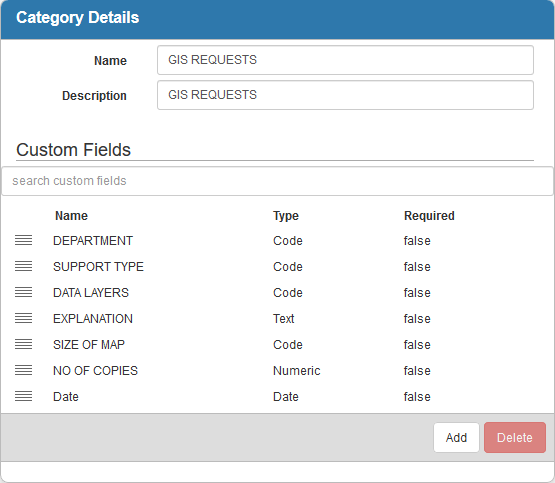Focus the category Name input field
This screenshot has height=483, width=555.
(345, 60)
